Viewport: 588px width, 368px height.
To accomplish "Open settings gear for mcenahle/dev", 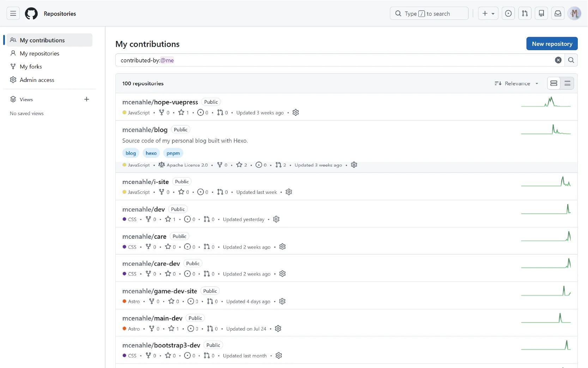I will pos(276,219).
